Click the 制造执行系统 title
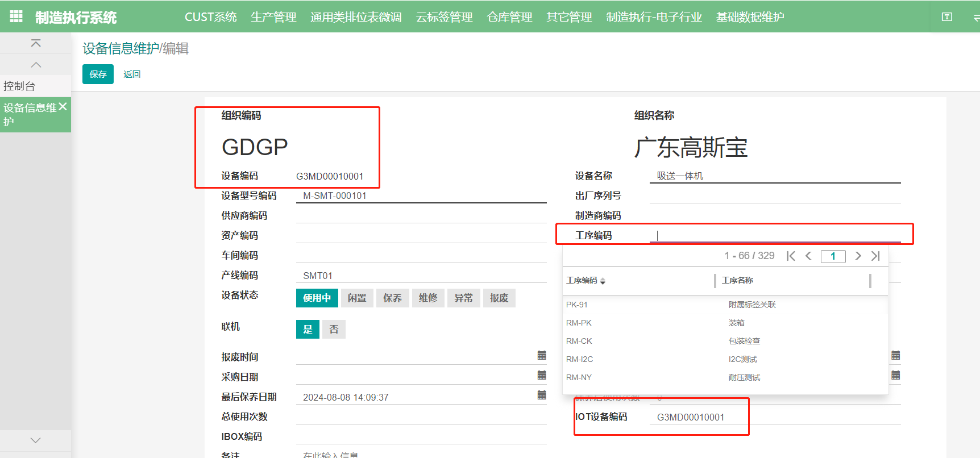Viewport: 980px width, 458px height. point(76,18)
